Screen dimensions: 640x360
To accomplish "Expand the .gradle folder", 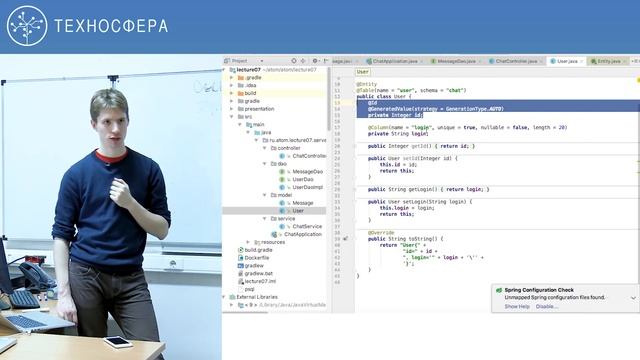I will tap(232, 78).
